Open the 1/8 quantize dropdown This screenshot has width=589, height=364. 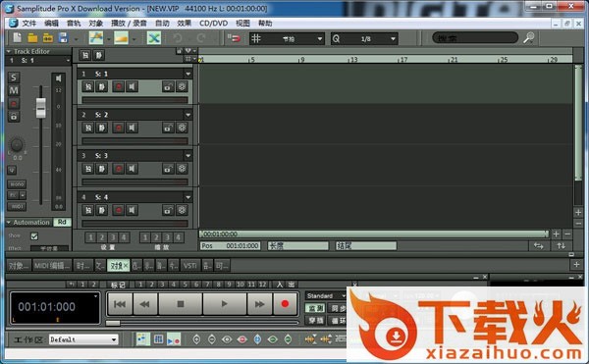point(364,38)
